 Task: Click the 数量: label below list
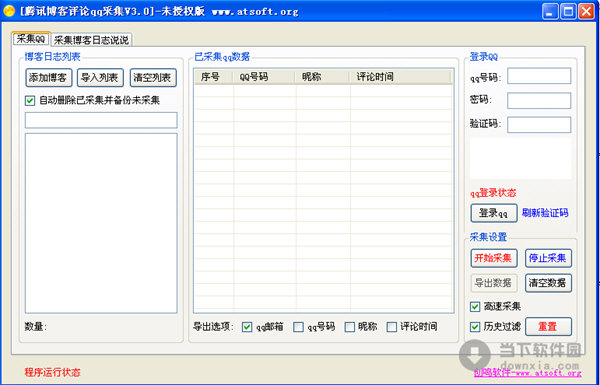click(36, 327)
